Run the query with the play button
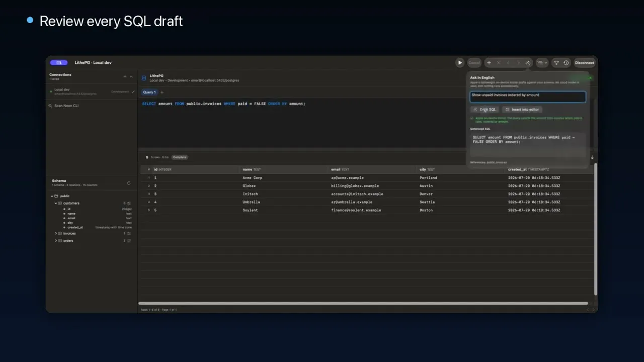Image resolution: width=644 pixels, height=362 pixels. pos(460,63)
